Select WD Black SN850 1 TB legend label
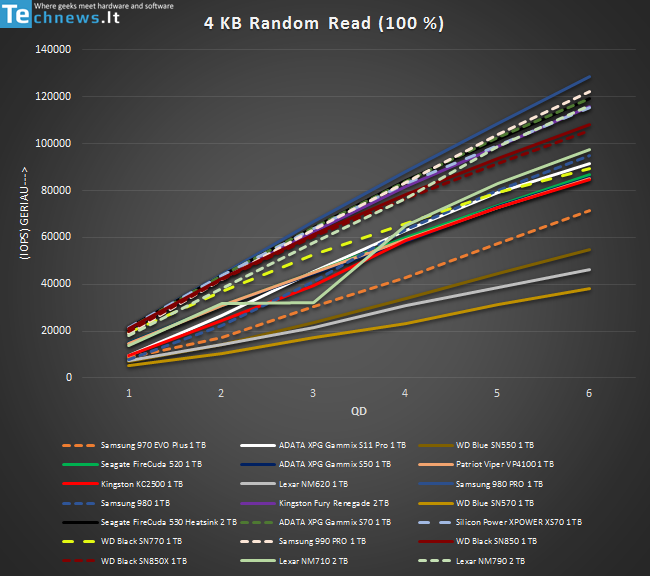The image size is (650, 576). (496, 541)
